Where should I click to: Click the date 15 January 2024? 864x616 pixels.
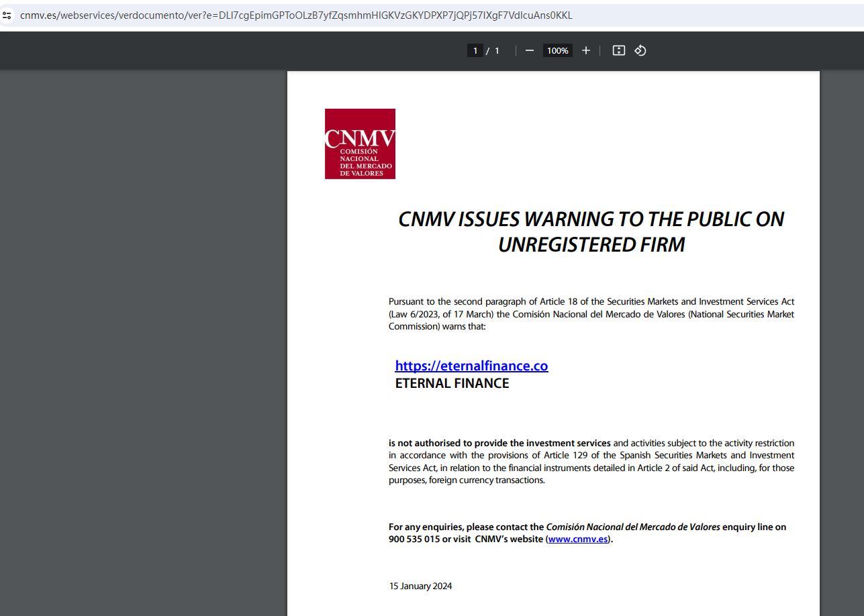(x=420, y=586)
